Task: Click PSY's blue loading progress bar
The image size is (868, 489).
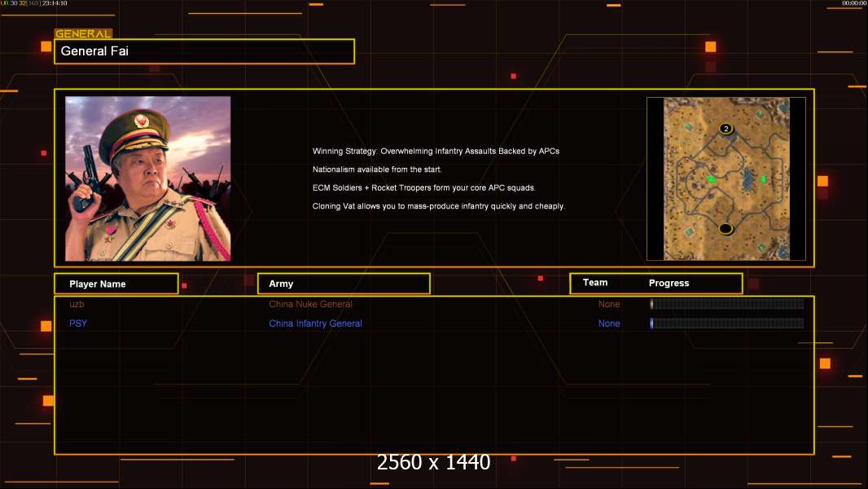Action: click(727, 324)
